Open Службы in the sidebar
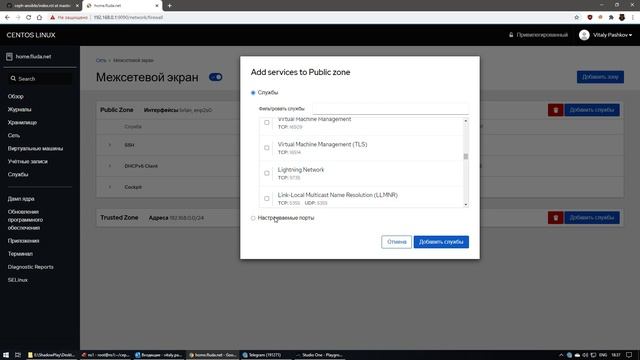The height and width of the screenshot is (360, 640). (18, 174)
